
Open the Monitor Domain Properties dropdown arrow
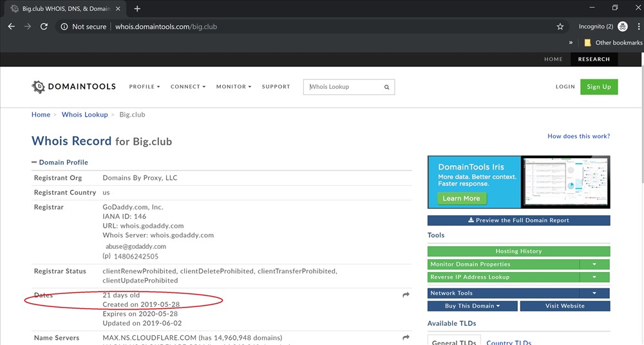click(594, 264)
